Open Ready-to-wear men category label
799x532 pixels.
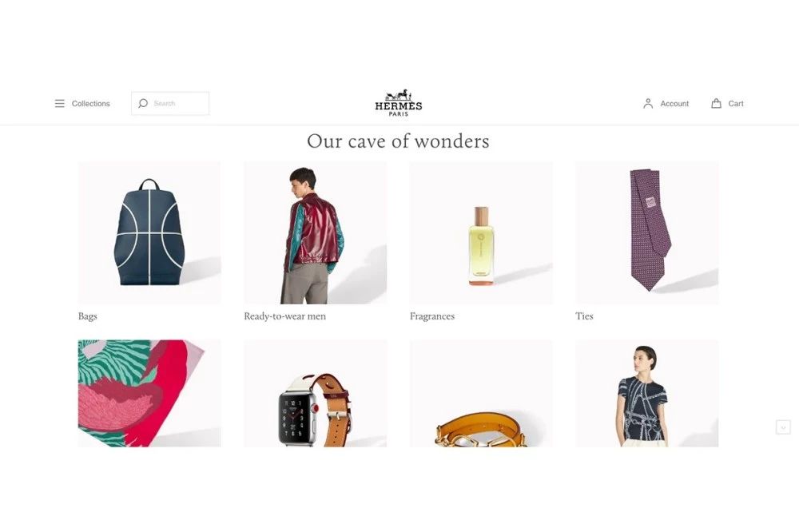point(285,316)
